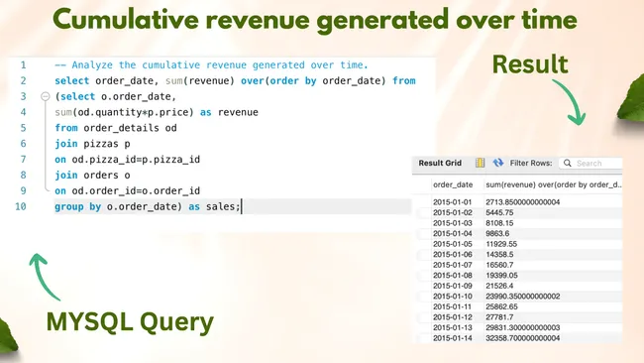This screenshot has height=363, width=644.
Task: Click value 11929.55
Action: point(501,244)
